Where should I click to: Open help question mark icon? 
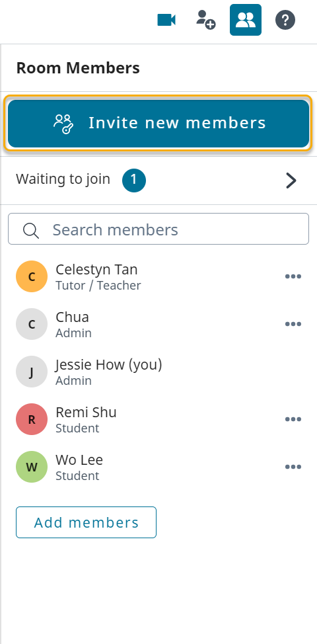285,20
